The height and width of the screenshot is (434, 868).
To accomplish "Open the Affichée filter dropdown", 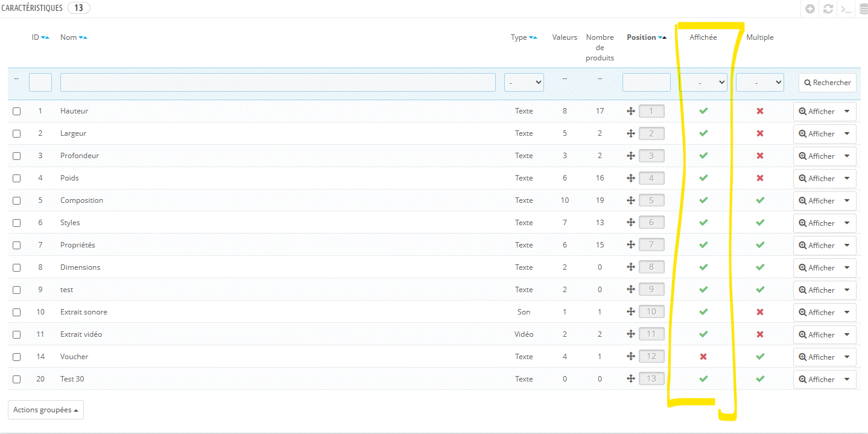I will [703, 83].
